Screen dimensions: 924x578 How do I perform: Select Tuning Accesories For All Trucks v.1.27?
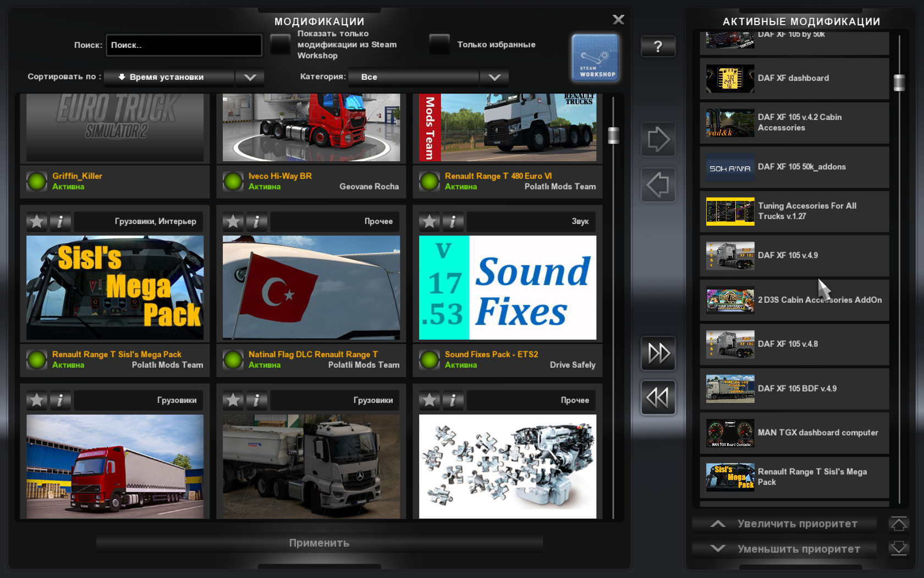pos(794,211)
